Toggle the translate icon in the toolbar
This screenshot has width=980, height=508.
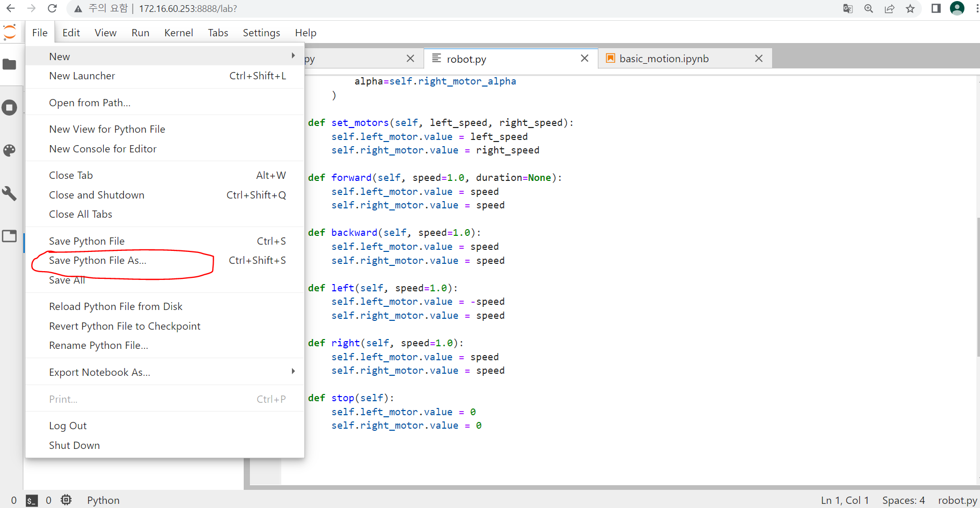(x=848, y=9)
